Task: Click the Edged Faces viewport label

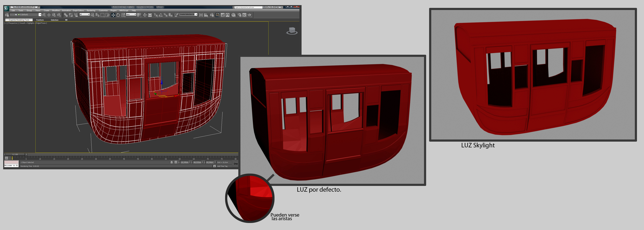Action: click(x=41, y=23)
